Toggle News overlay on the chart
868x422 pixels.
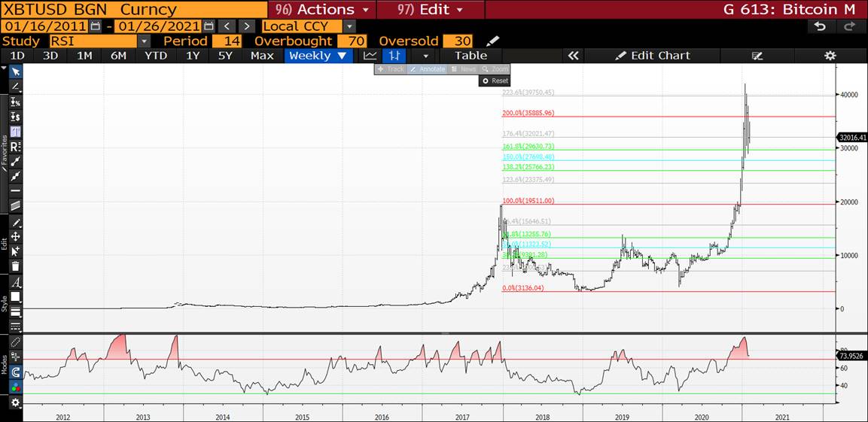tap(461, 69)
